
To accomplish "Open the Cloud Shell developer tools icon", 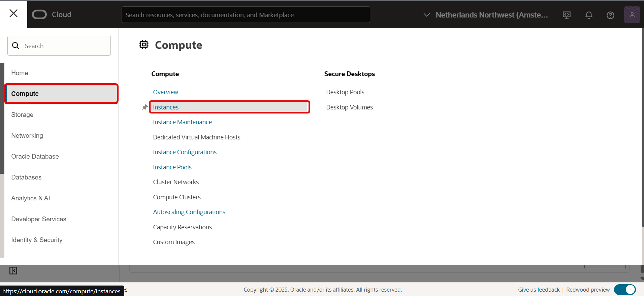I will point(567,15).
